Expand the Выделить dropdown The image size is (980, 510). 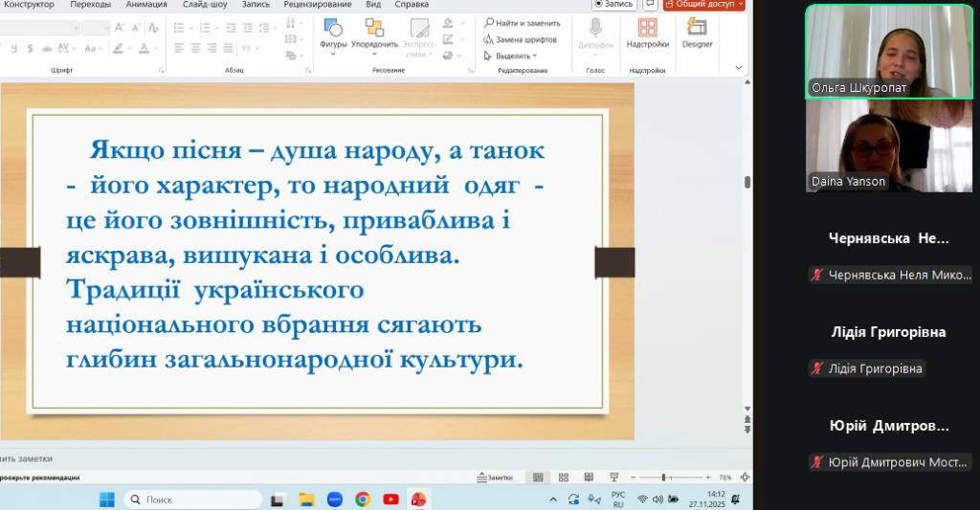[515, 55]
